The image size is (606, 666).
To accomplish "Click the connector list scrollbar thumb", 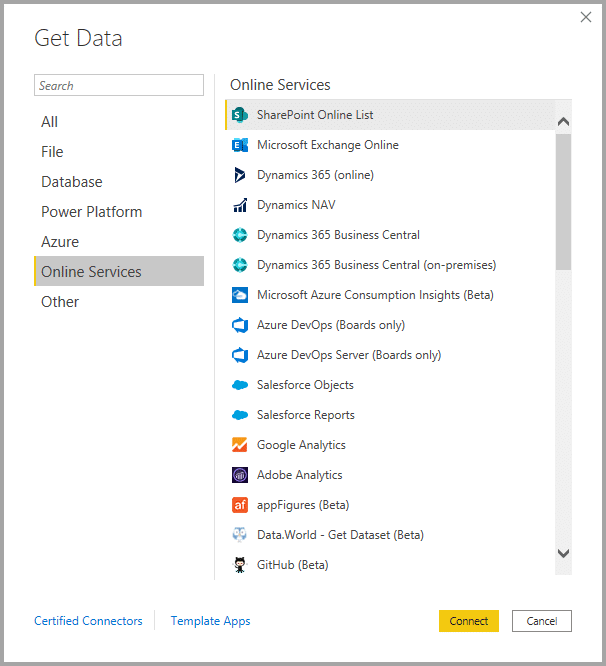I will click(563, 200).
